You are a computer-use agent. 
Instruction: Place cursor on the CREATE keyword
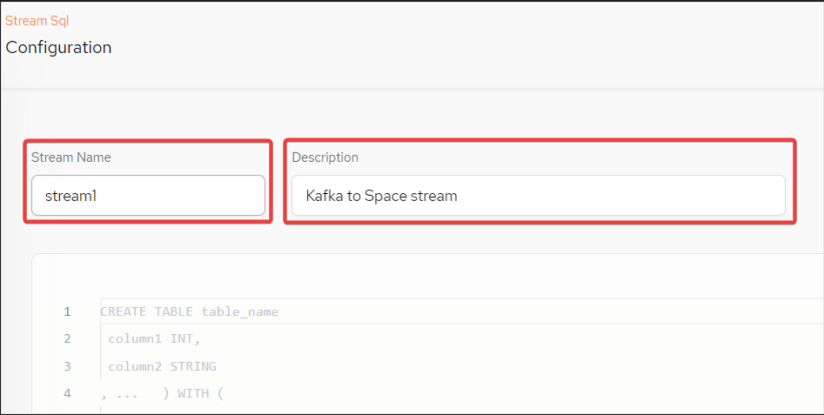click(x=123, y=312)
